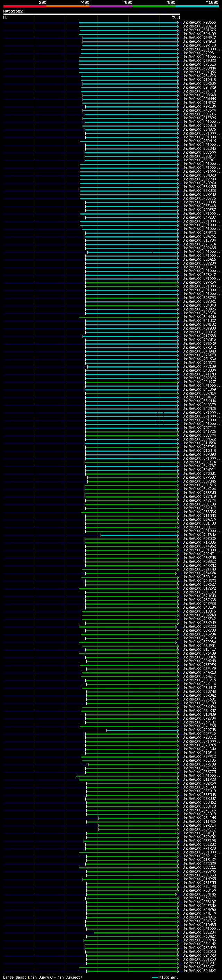Click label UniRef100_O44952

(x=199, y=546)
